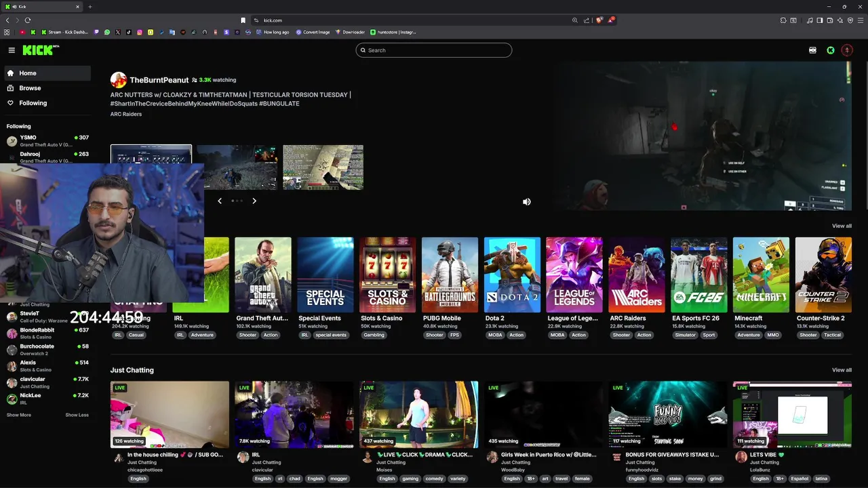Open the browser extensions puzzle icon
This screenshot has width=868, height=488.
tap(783, 20)
